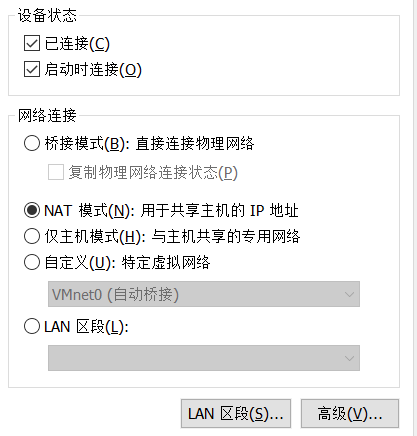Click the 用于共享主机的 IP 地址 description
The image size is (417, 436).
(x=219, y=211)
